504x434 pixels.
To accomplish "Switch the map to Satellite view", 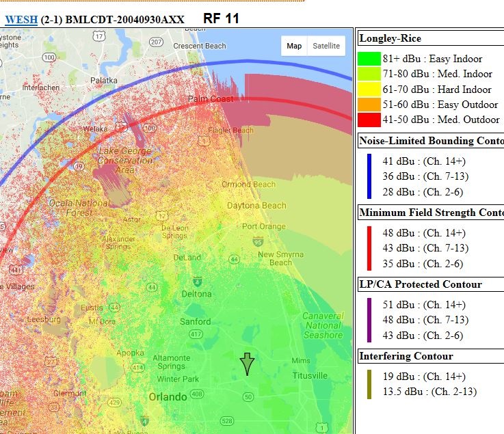I will click(x=326, y=46).
